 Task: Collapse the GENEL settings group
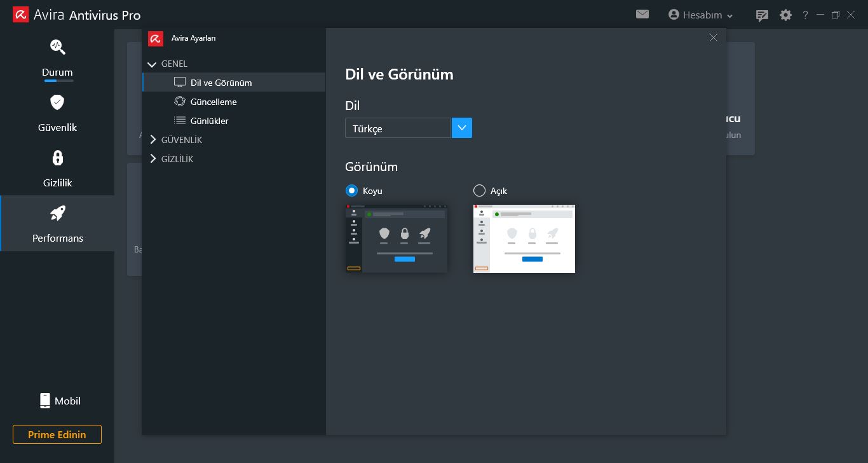(x=152, y=64)
